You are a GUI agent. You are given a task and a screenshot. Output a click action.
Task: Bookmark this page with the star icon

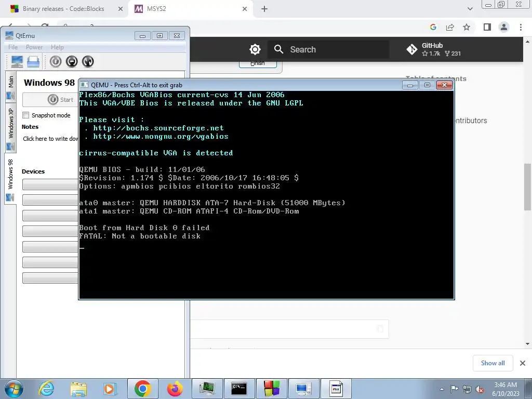click(467, 27)
